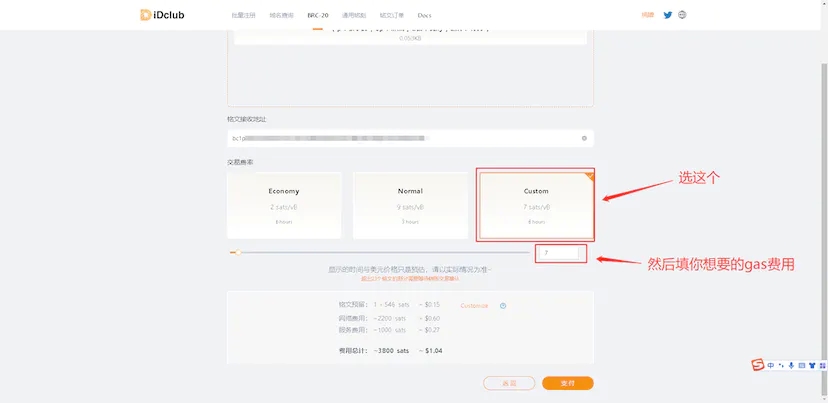Viewport: 828px width, 403px height.
Task: Click the microphone voice input icon
Action: 791,365
